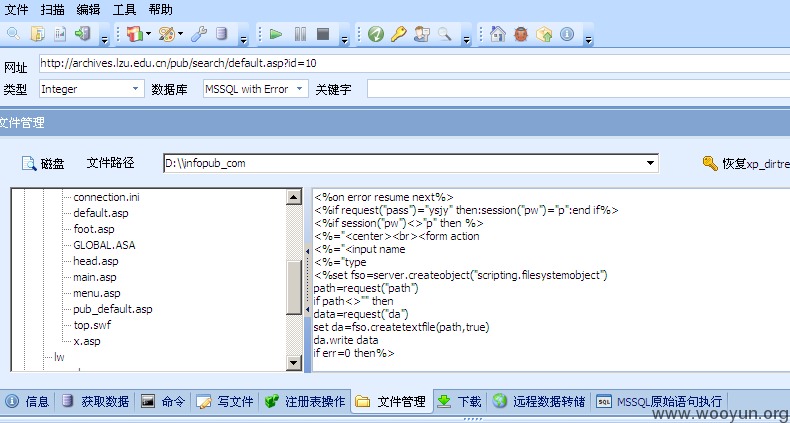
Task: Switch to the 获取数据 tab
Action: [x=96, y=401]
